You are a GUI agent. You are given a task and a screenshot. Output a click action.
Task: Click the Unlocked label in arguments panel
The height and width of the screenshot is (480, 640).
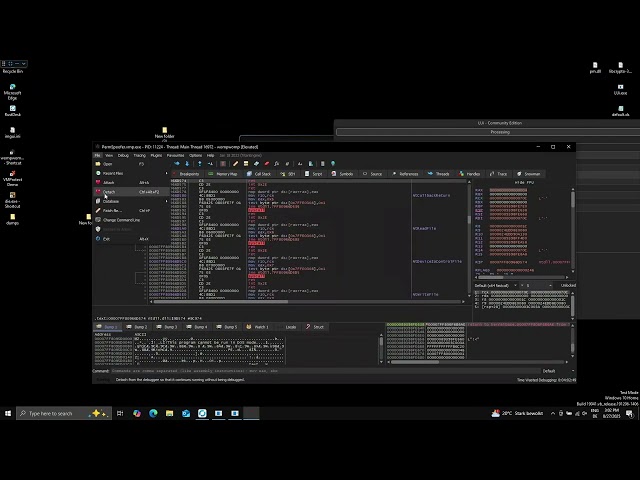pos(568,285)
